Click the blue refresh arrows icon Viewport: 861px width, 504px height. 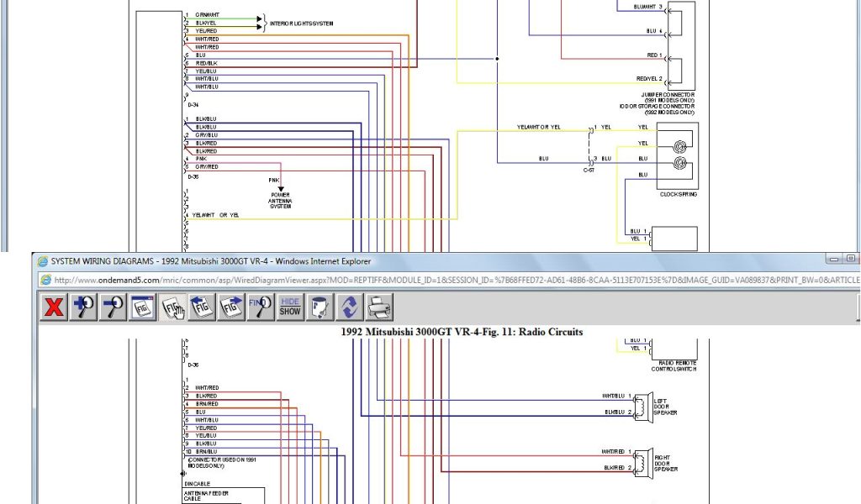[x=348, y=307]
